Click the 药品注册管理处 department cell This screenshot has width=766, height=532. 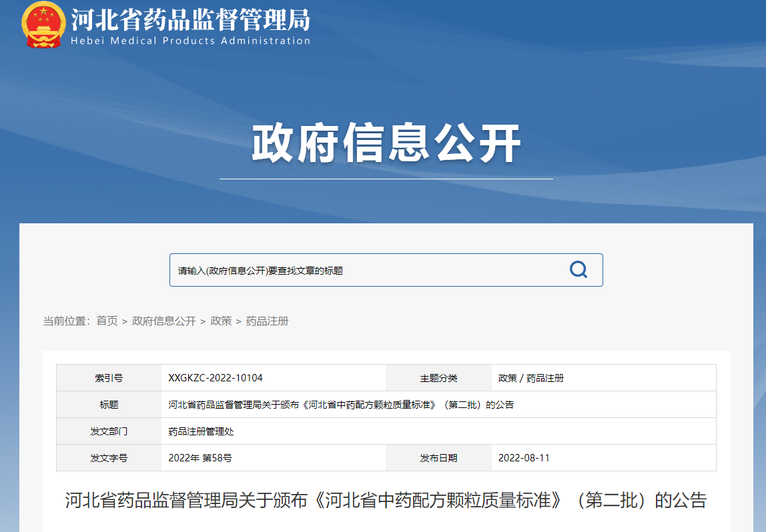pos(201,431)
